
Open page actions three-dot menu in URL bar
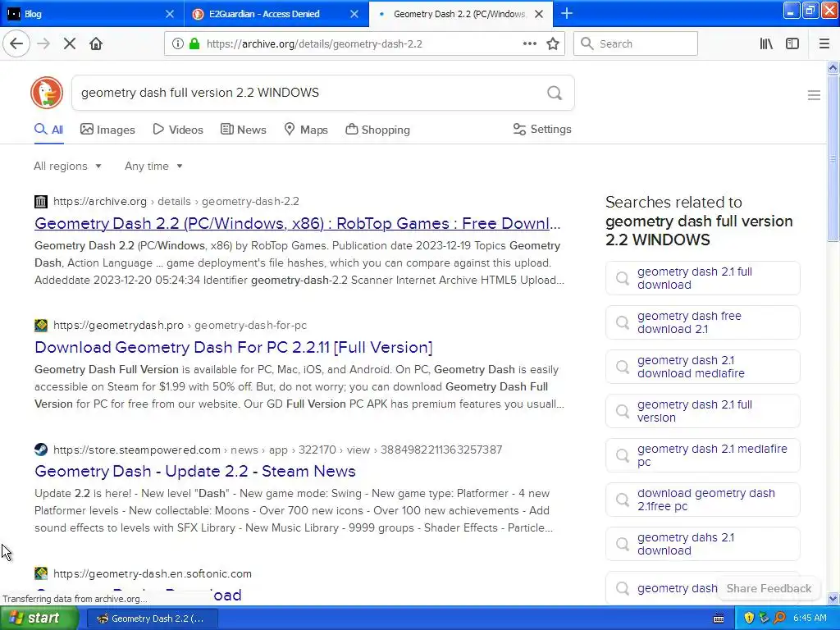529,44
